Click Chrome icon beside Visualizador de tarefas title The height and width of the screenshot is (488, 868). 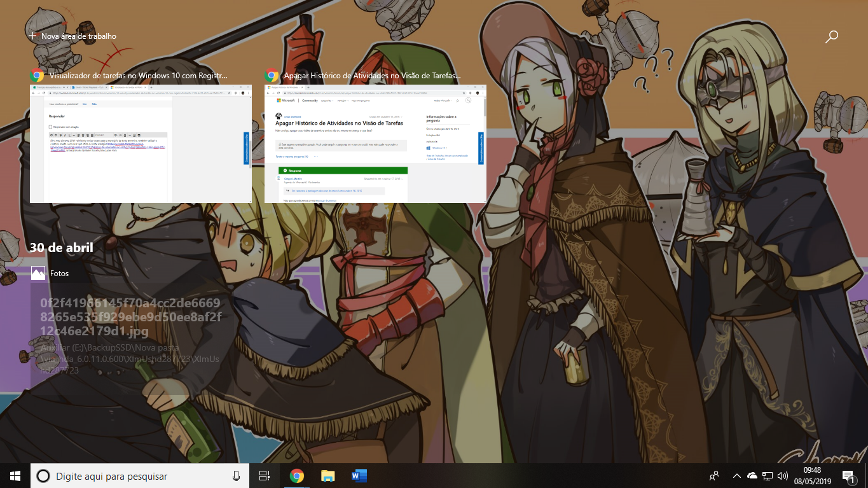pyautogui.click(x=37, y=75)
